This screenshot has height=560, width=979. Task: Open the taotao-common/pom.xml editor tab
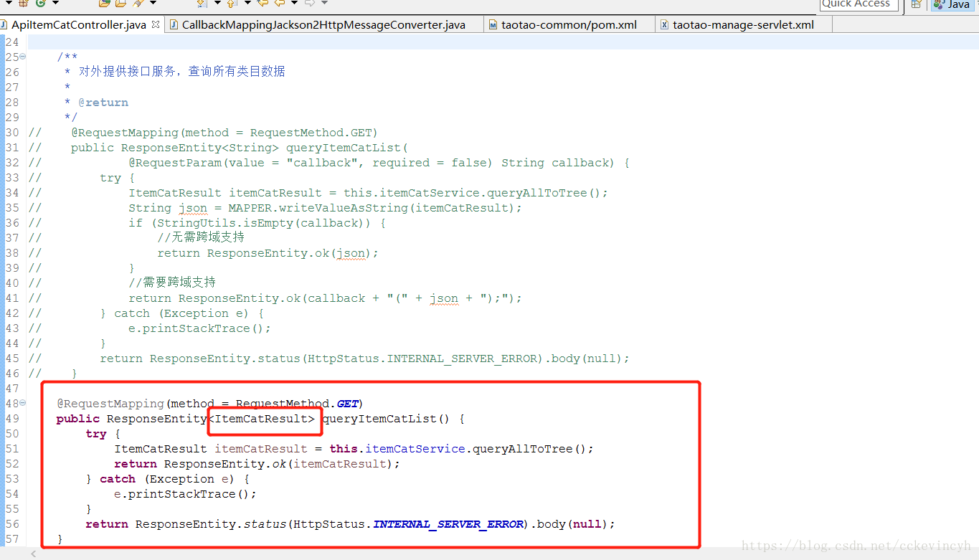pyautogui.click(x=569, y=24)
